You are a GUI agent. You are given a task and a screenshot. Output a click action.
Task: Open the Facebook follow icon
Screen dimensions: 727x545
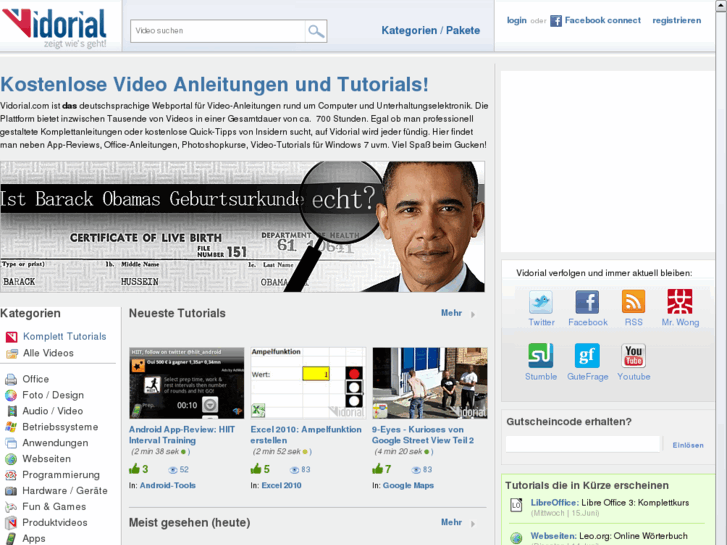tap(587, 302)
